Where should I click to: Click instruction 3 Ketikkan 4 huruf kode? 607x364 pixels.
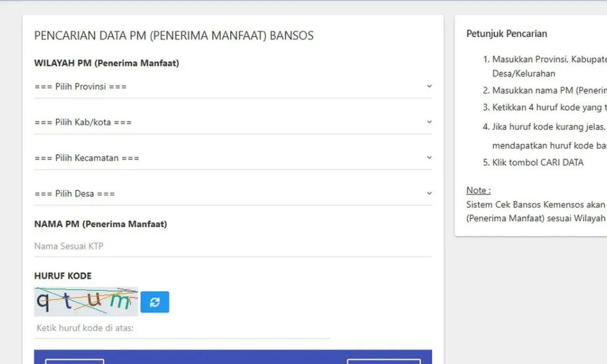pos(550,108)
